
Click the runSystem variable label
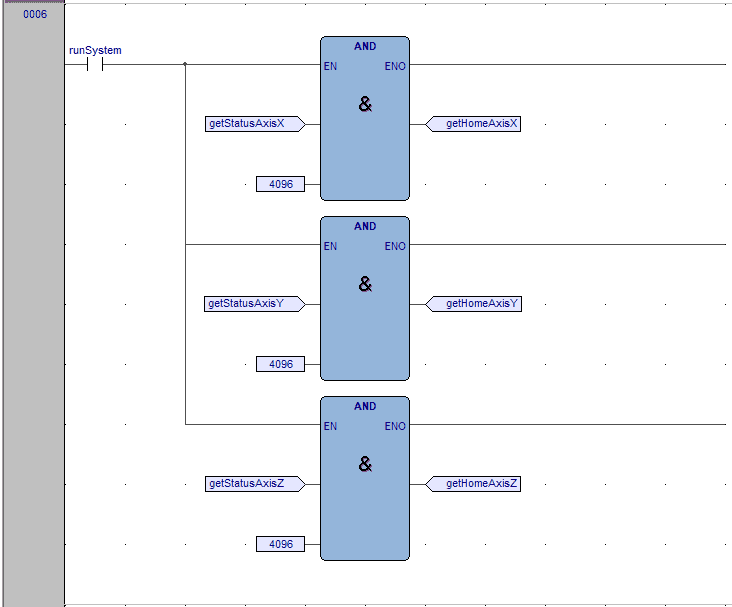[x=95, y=50]
